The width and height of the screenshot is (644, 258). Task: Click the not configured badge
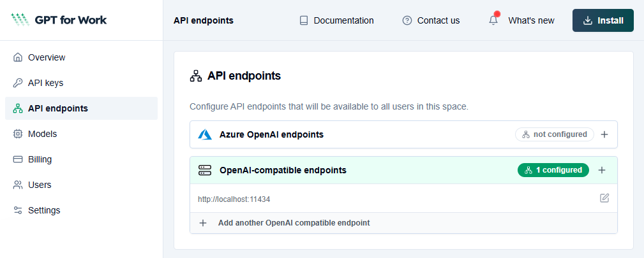555,134
